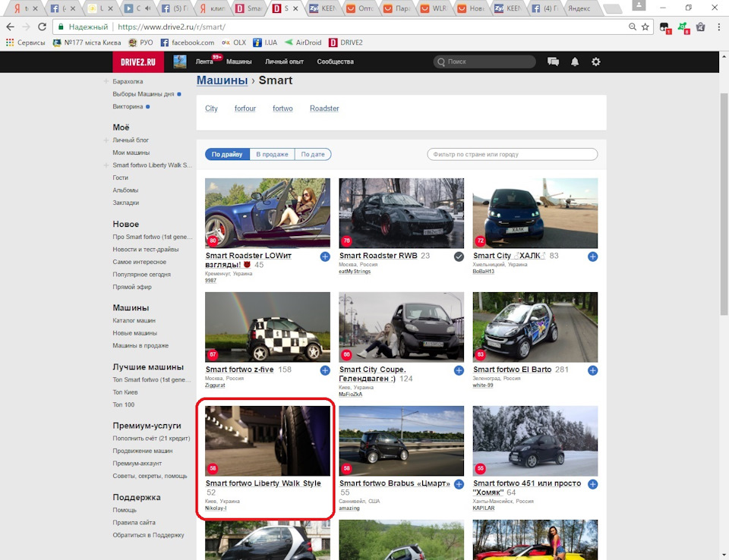Open messages chat icon in header
The image size is (729, 560).
click(553, 61)
